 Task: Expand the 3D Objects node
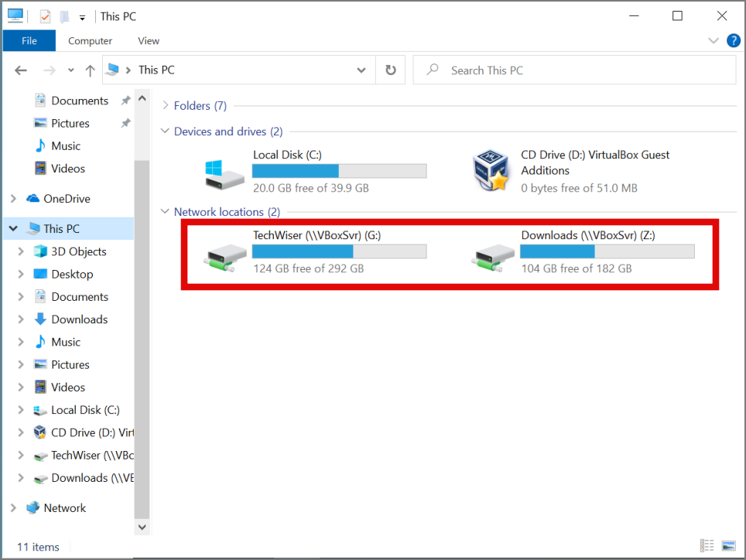tap(21, 251)
